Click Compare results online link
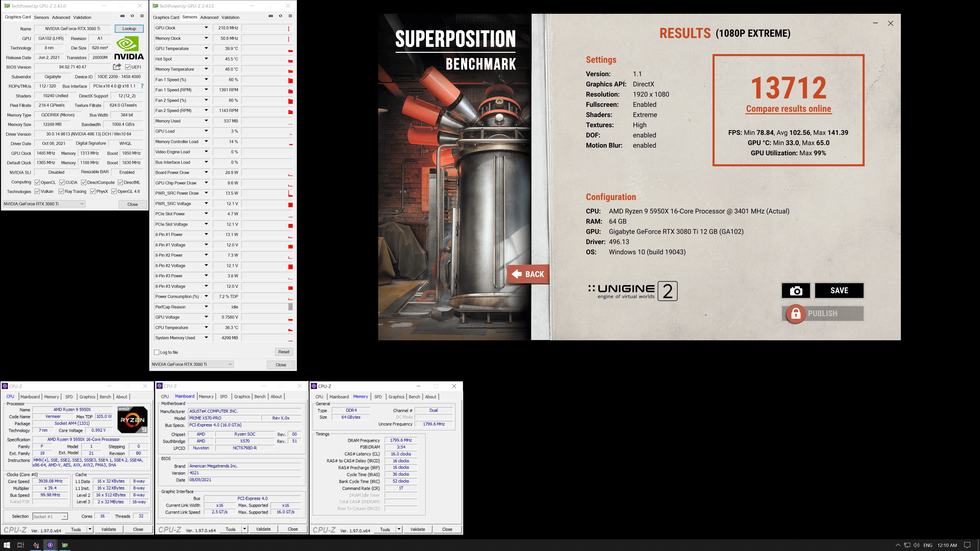Image resolution: width=980 pixels, height=551 pixels. tap(788, 109)
